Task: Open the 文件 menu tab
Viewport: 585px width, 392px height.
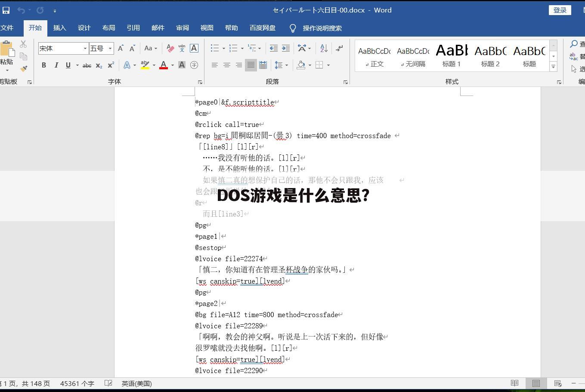Action: pos(6,28)
